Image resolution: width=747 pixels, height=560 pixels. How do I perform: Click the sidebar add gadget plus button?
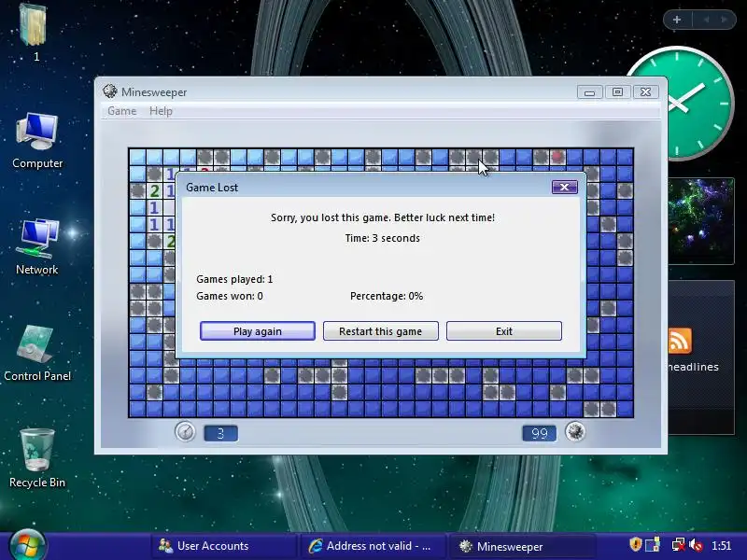point(676,20)
